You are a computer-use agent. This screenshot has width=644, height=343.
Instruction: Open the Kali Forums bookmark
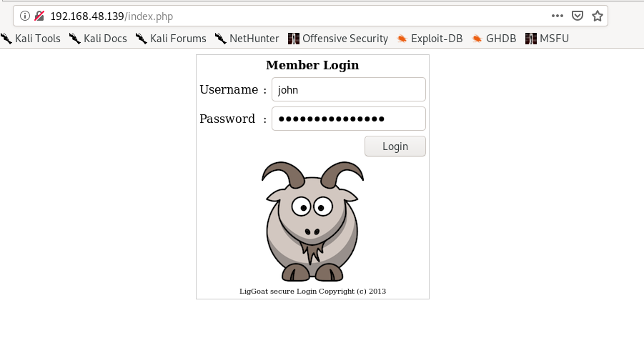tap(171, 39)
